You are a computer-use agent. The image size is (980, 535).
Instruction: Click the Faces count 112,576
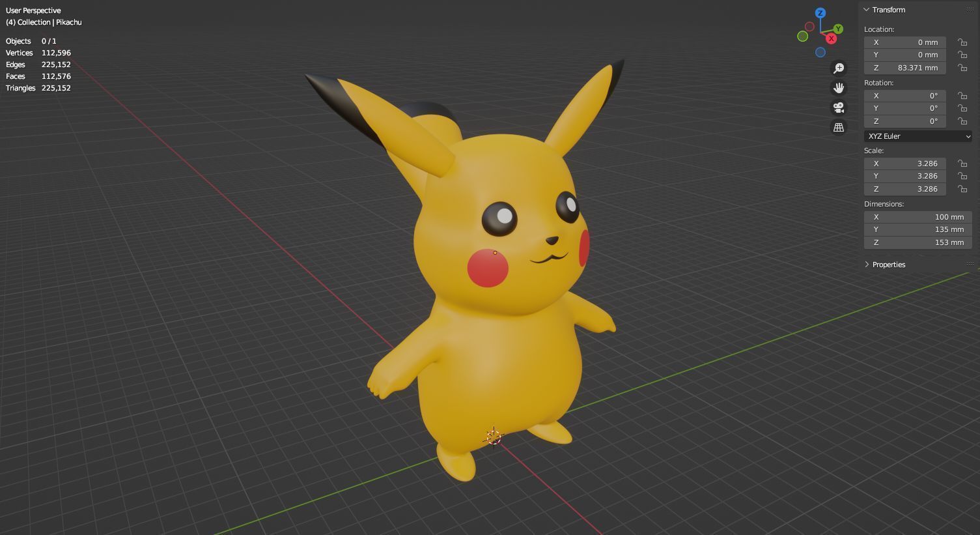tap(56, 76)
